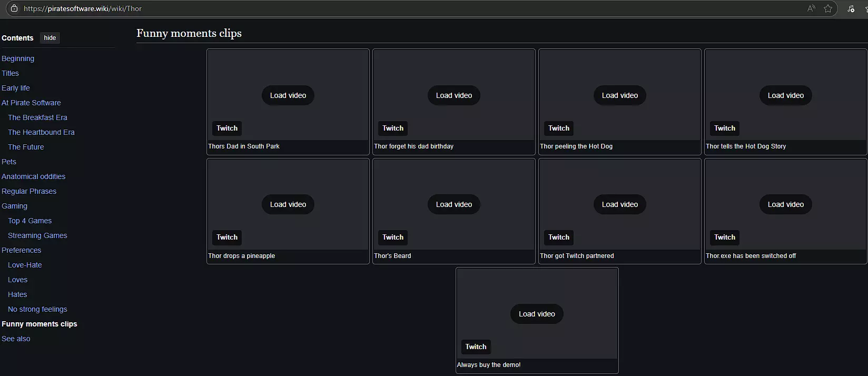Hide the Contents sidebar
Image resolution: width=868 pixels, height=376 pixels.
(50, 38)
